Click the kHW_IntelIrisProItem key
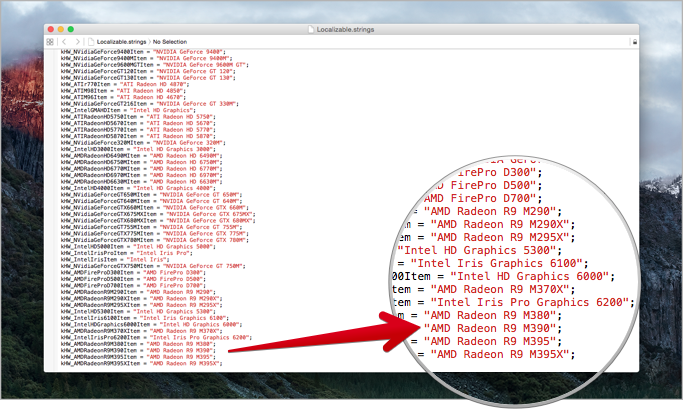683x409 pixels. tap(94, 254)
